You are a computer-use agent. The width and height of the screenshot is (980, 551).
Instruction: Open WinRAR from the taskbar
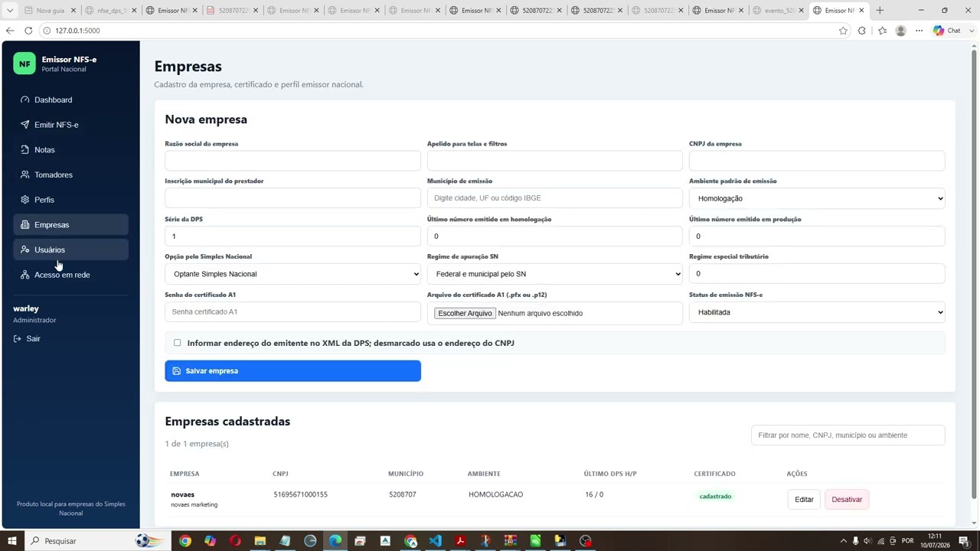510,541
